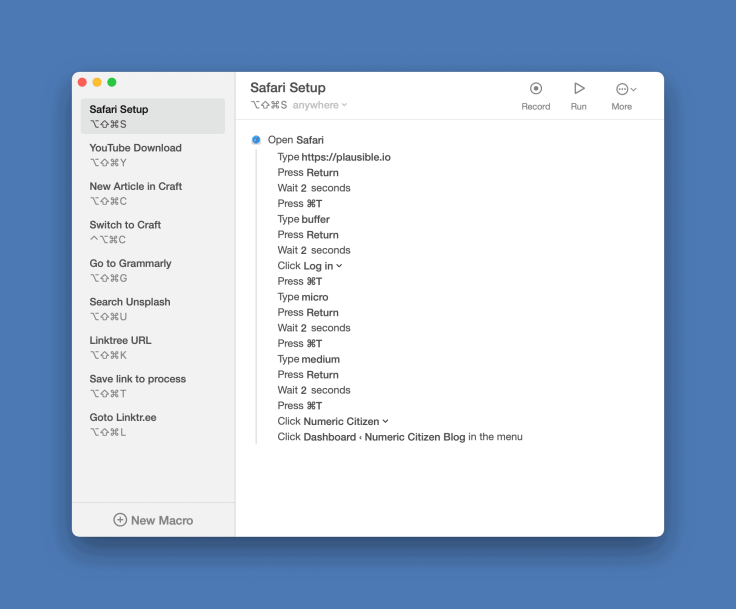The image size is (736, 609).
Task: Select the Press Return step below plausible.io
Action: click(307, 172)
